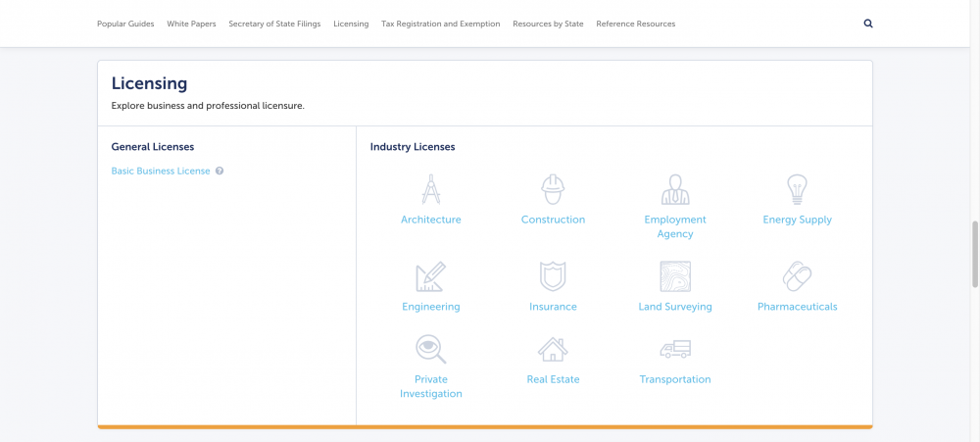The image size is (980, 442).
Task: Click the page vertical scrollbar thumb
Action: point(975,254)
